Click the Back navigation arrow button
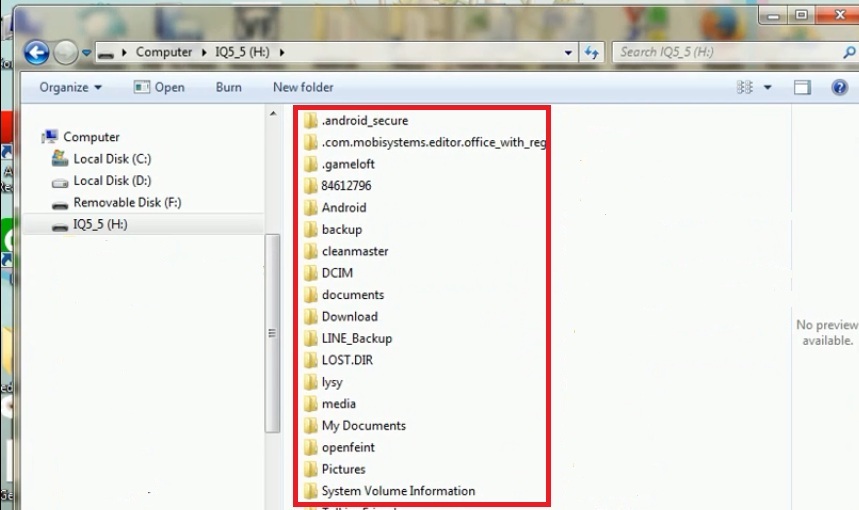859x510 pixels. tap(36, 52)
